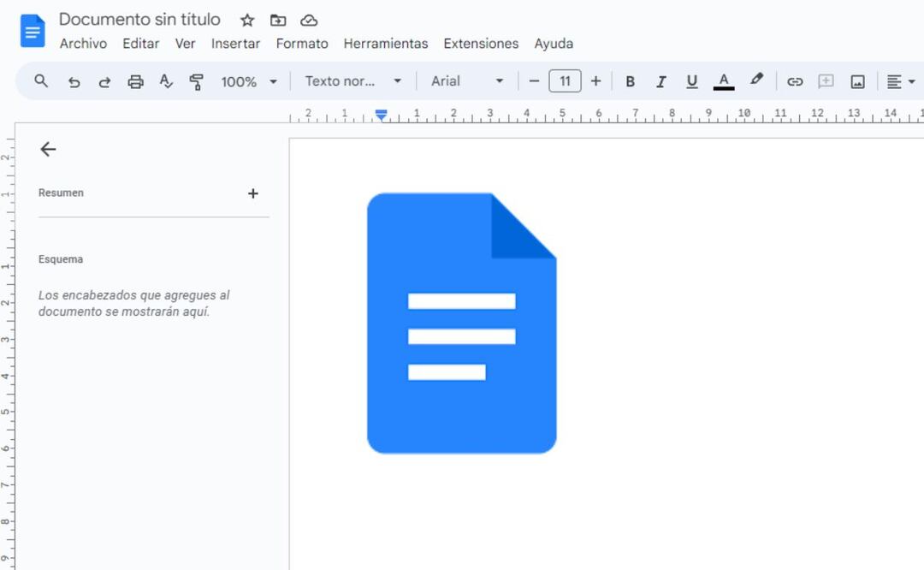
Task: Toggle bold formatting
Action: pyautogui.click(x=631, y=82)
